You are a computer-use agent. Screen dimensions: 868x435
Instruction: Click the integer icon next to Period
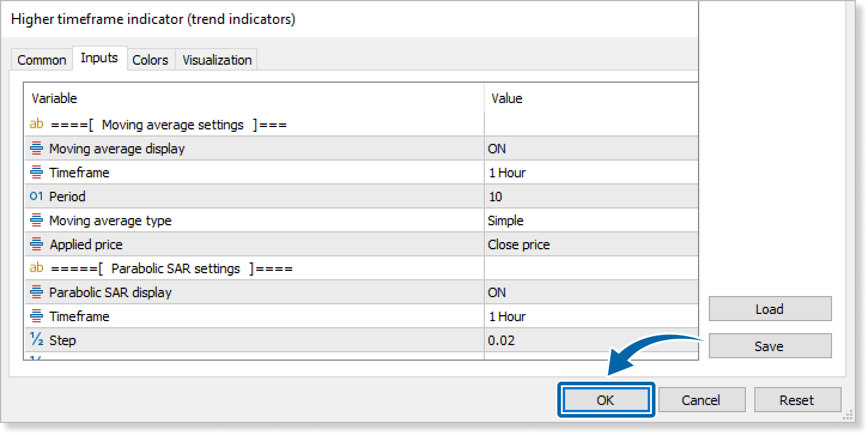click(37, 197)
